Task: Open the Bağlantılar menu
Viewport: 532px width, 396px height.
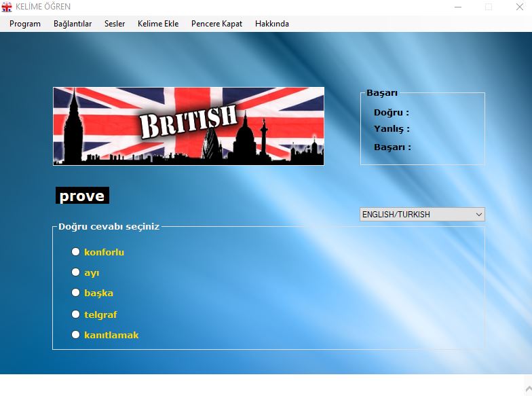Action: (x=73, y=24)
